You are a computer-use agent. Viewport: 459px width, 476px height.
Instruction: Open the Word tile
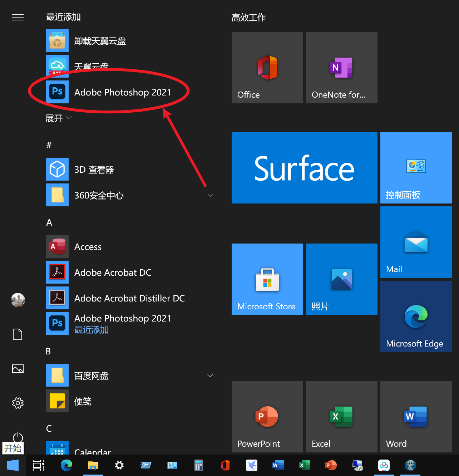pos(416,417)
